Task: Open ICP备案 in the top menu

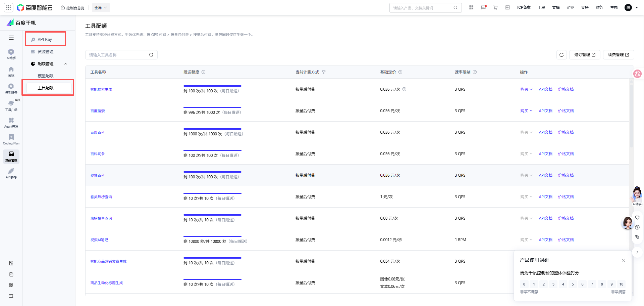Action: [x=524, y=7]
